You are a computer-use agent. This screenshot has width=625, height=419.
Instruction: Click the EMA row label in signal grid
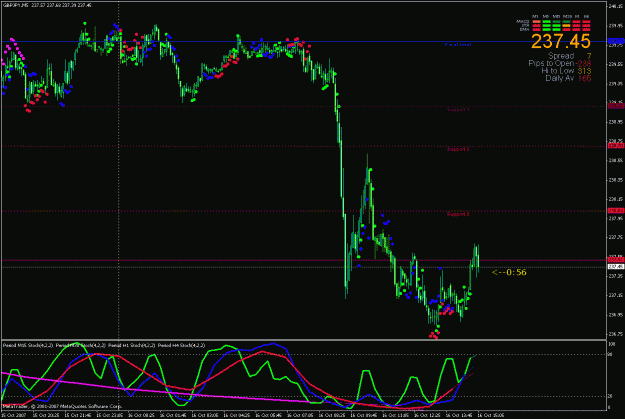coord(525,30)
